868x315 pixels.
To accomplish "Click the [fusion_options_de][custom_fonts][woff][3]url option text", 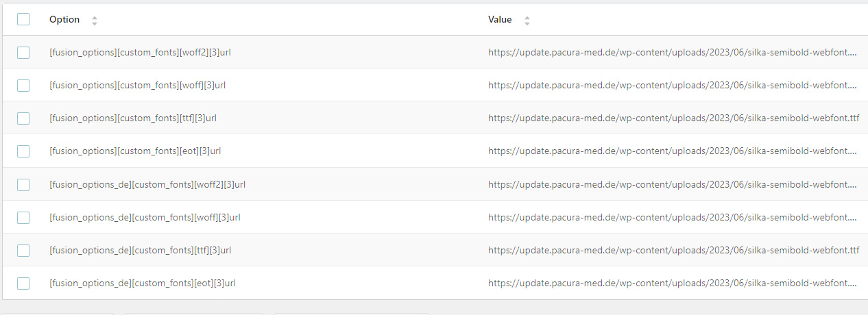I will pyautogui.click(x=145, y=217).
